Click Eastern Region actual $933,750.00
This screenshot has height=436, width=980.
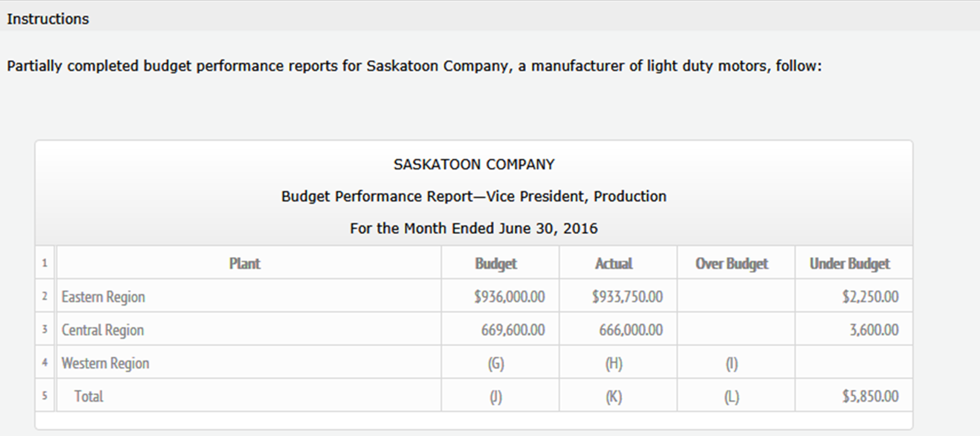point(627,297)
